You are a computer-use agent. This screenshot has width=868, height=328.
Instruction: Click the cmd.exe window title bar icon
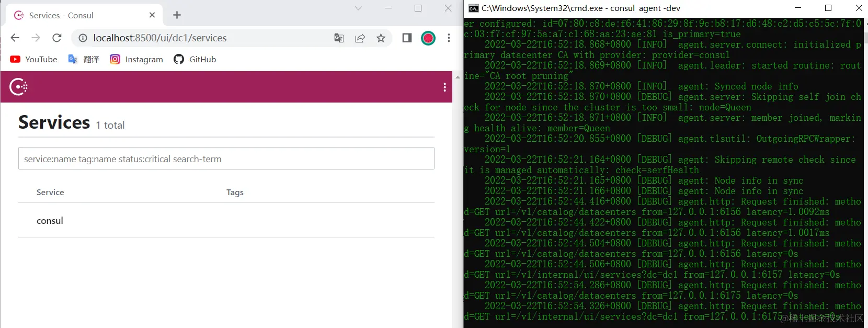(474, 8)
